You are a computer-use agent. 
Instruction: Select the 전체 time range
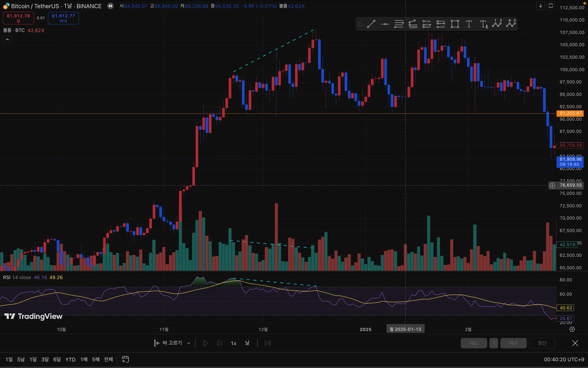109,359
